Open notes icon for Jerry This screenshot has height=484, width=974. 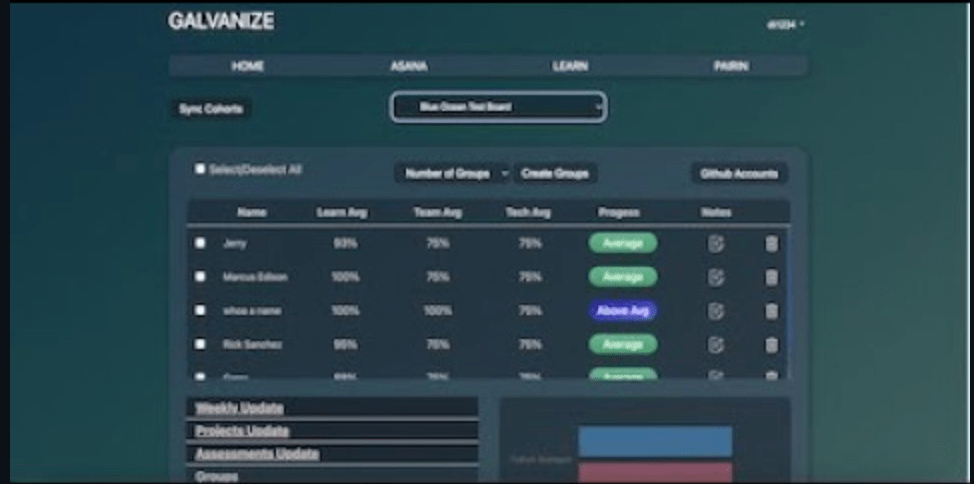[x=716, y=243]
